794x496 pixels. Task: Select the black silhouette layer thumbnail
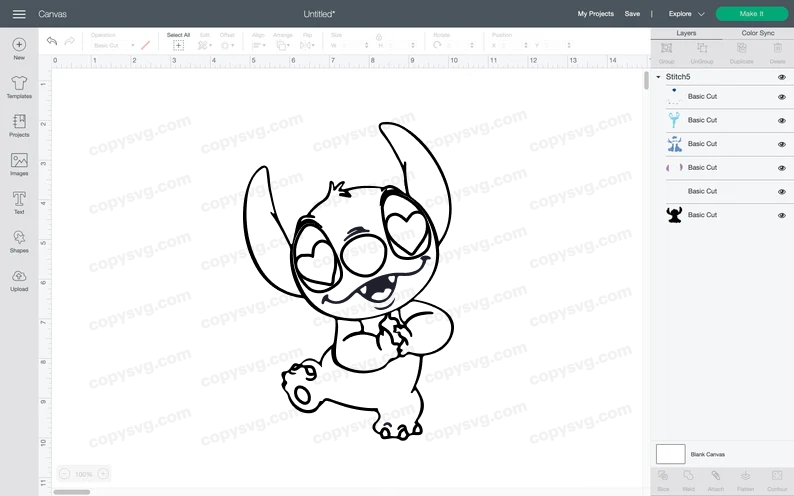pyautogui.click(x=674, y=215)
